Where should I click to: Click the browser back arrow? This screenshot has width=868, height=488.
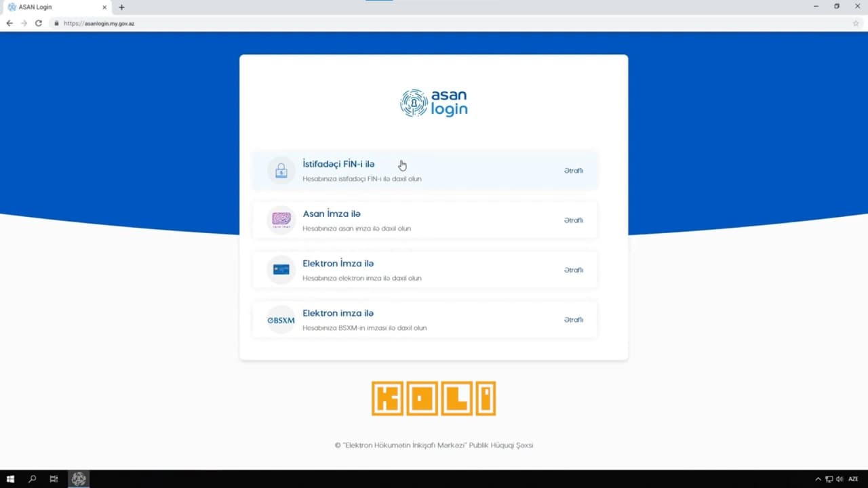[9, 23]
